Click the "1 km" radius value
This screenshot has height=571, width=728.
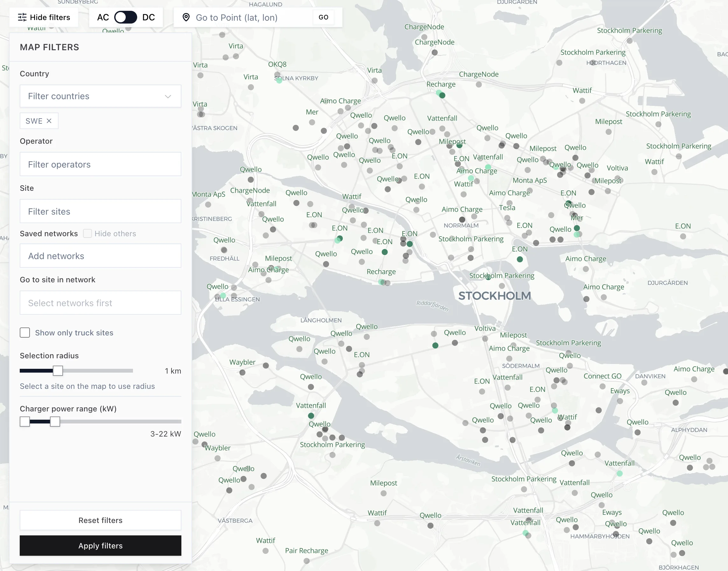click(173, 371)
